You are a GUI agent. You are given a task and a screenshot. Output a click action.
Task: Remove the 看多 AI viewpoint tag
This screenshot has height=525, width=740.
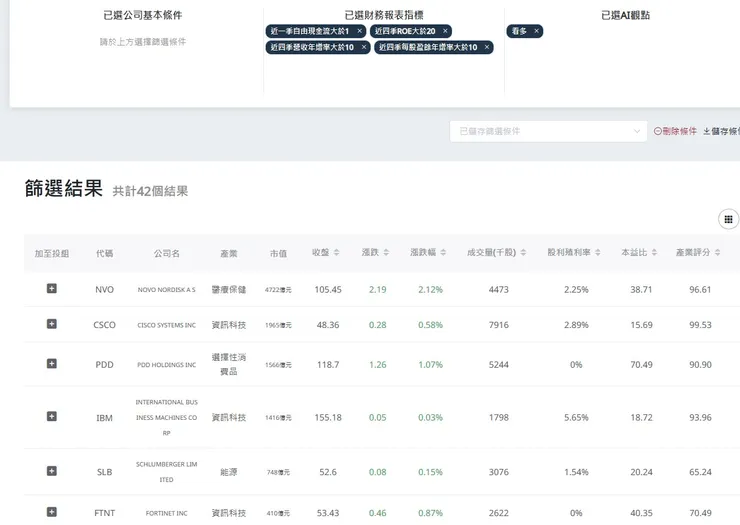coord(537,31)
